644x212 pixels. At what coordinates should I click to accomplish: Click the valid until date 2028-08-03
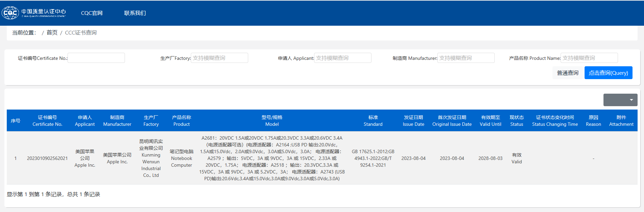tap(490, 158)
